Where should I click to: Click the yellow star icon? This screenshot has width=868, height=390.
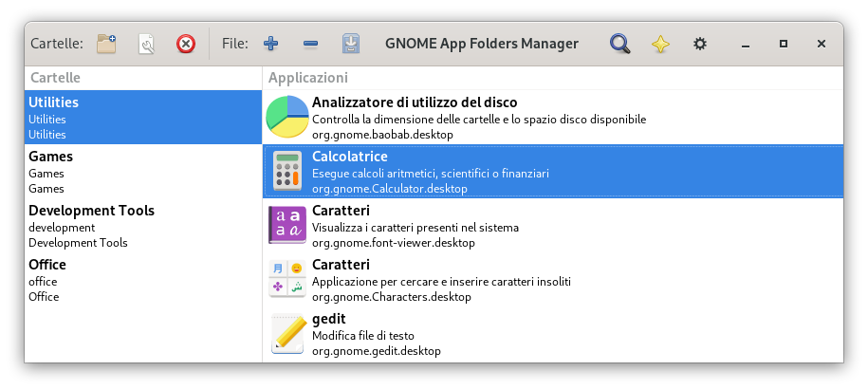[660, 44]
